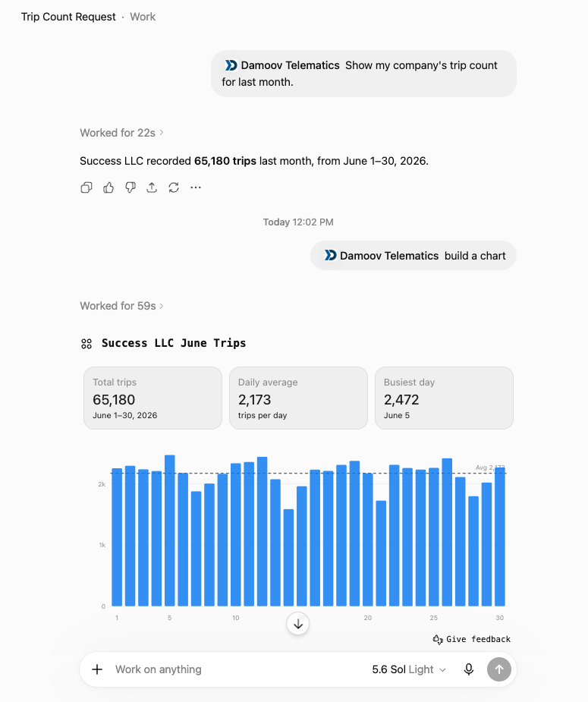588x702 pixels.
Task: Give thumbs up to the response
Action: point(108,187)
